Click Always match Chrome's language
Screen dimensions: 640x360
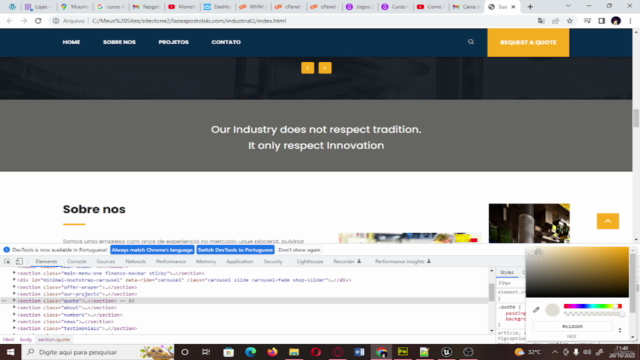click(152, 250)
